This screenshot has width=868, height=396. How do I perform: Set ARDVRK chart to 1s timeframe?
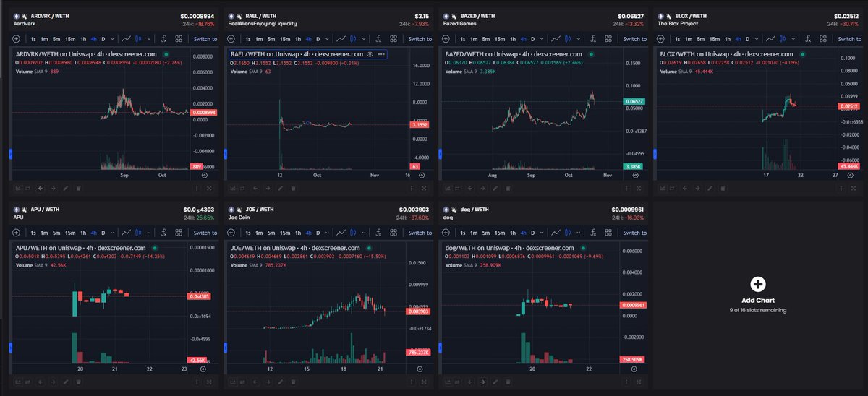[x=33, y=39]
